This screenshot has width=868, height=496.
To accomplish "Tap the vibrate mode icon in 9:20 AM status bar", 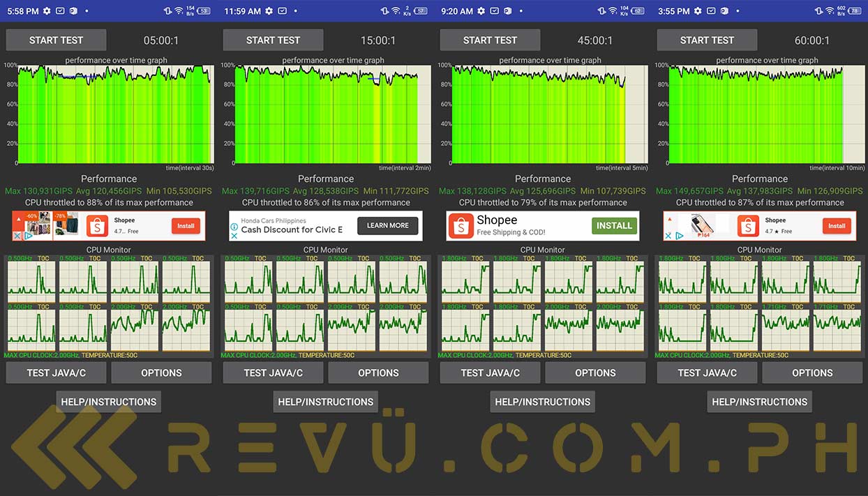I will (602, 11).
